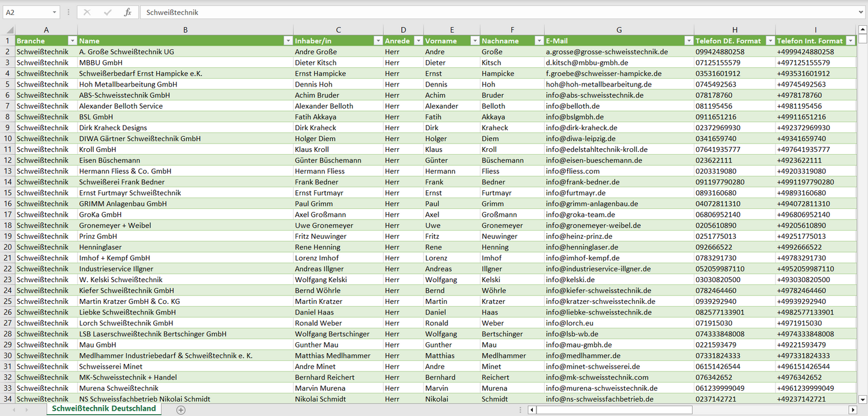
Task: Open the Name column filter dropdown
Action: click(288, 41)
